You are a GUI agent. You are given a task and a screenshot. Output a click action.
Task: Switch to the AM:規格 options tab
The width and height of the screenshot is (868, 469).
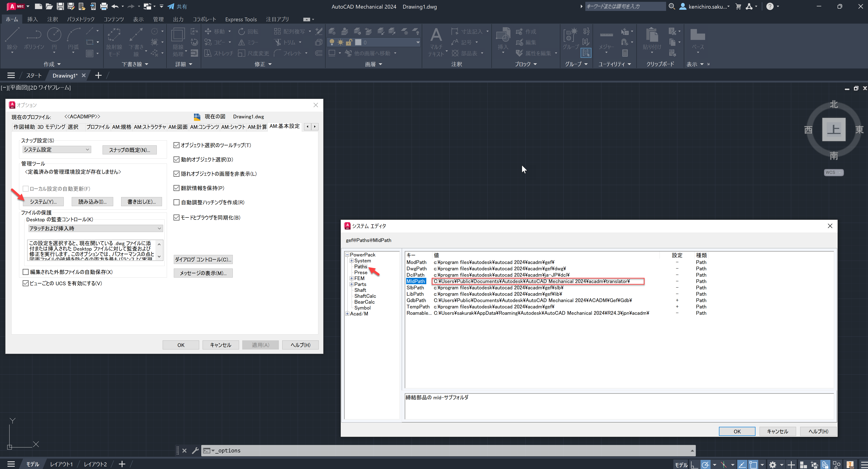(x=122, y=127)
